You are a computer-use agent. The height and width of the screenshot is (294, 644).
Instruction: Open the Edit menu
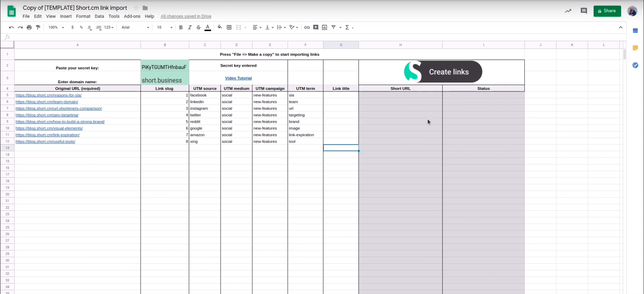[x=38, y=16]
